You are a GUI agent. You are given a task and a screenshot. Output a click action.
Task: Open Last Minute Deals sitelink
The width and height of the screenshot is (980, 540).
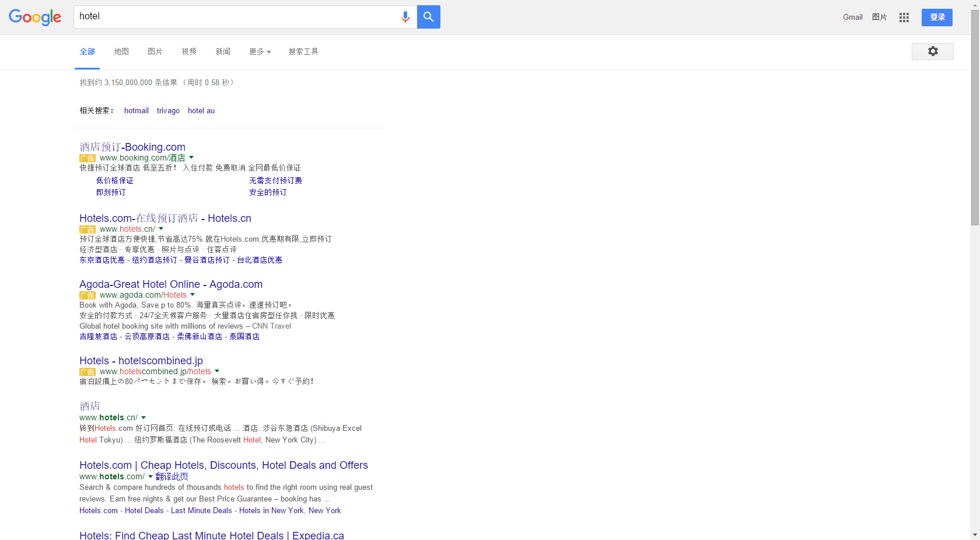point(201,511)
